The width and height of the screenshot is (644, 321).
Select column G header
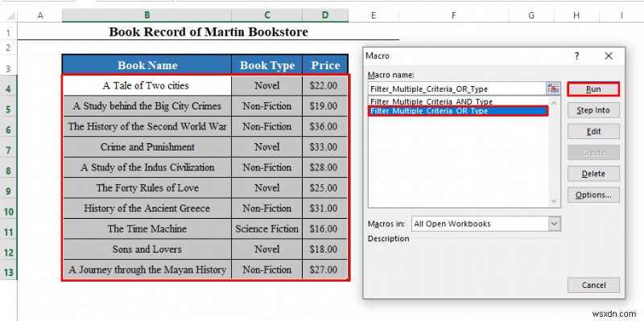click(531, 15)
